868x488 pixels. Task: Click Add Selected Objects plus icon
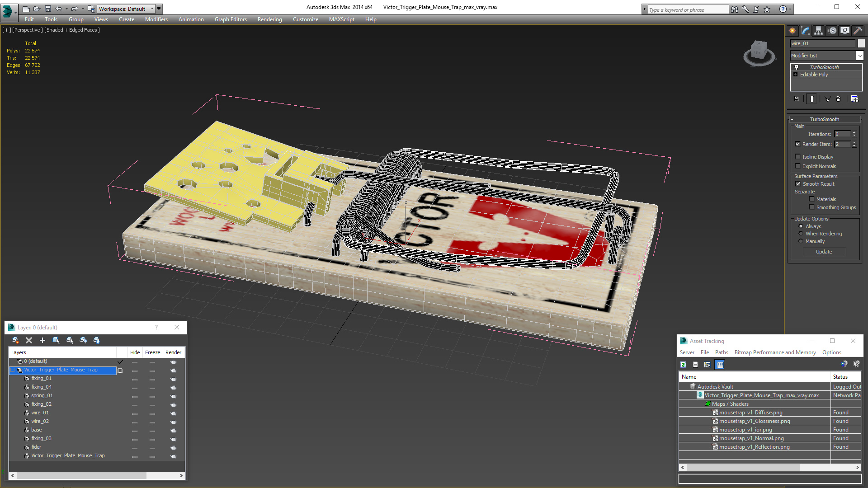point(42,340)
